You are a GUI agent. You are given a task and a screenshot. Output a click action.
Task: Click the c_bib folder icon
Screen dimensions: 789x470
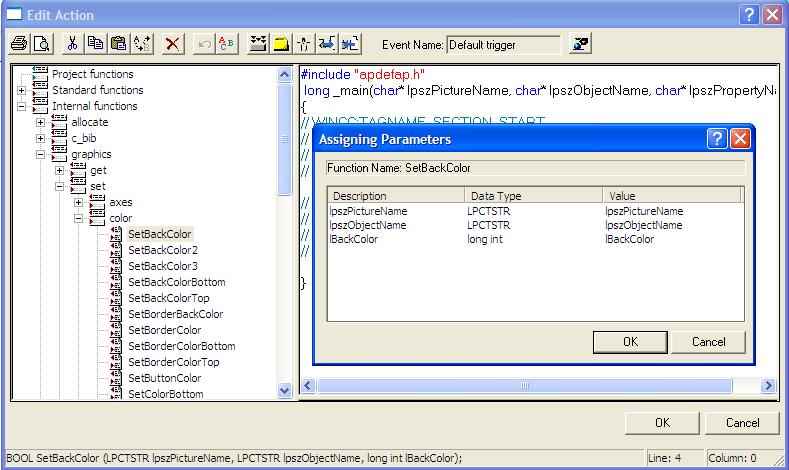[59, 138]
